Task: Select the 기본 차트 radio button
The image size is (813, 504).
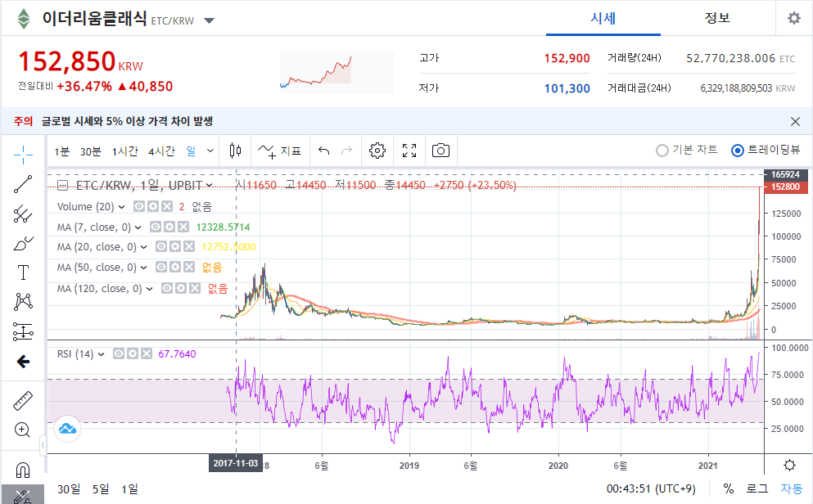Action: coord(662,151)
